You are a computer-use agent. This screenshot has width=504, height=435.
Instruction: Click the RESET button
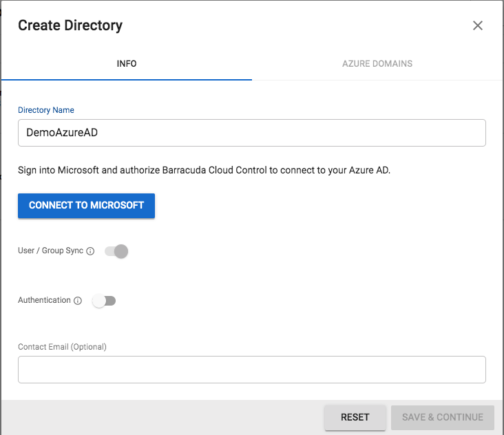pos(355,417)
